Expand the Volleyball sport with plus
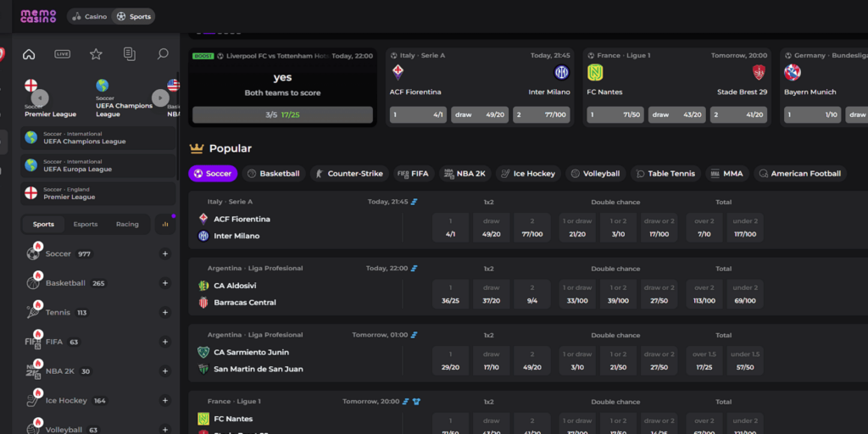This screenshot has height=434, width=868. [165, 430]
